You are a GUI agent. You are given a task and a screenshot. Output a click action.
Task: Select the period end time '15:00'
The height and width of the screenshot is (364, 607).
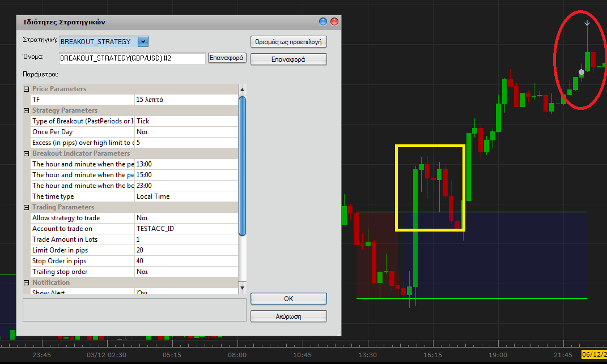(x=186, y=175)
